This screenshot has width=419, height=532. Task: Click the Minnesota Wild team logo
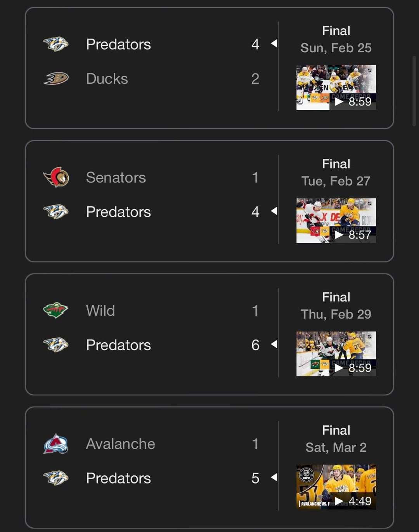coord(56,310)
